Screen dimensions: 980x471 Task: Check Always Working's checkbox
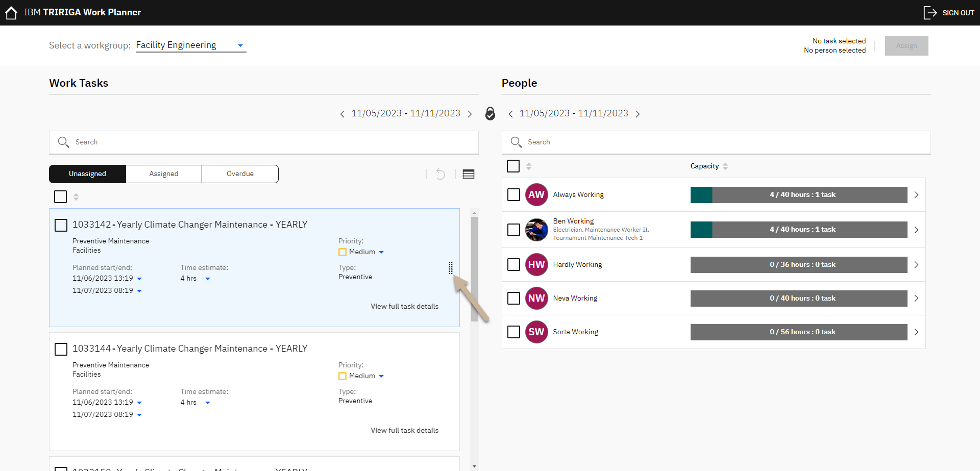514,195
